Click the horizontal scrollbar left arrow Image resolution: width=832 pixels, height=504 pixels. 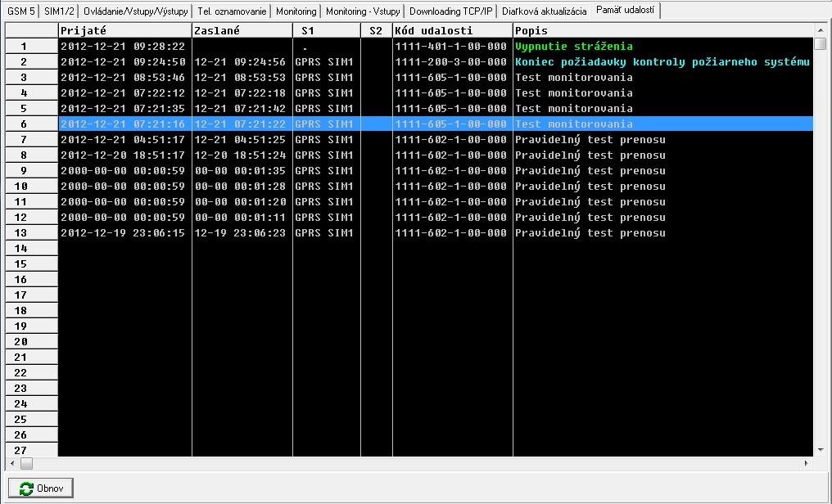(x=12, y=463)
